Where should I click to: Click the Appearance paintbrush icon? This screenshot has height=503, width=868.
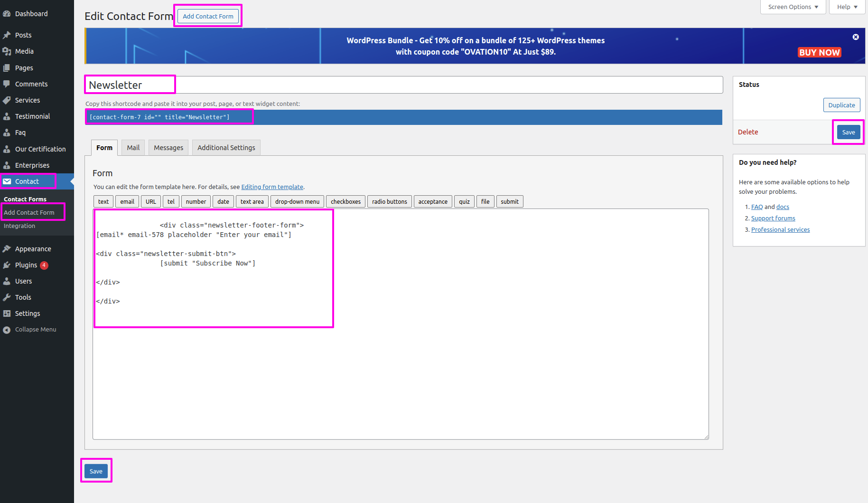pyautogui.click(x=7, y=249)
